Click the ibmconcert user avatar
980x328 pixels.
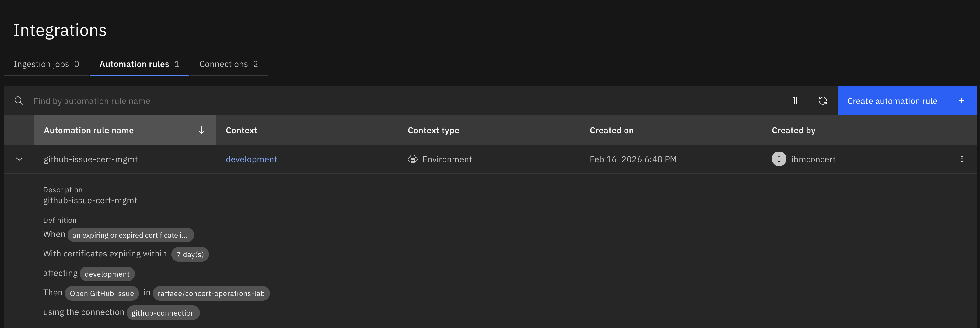pyautogui.click(x=779, y=159)
